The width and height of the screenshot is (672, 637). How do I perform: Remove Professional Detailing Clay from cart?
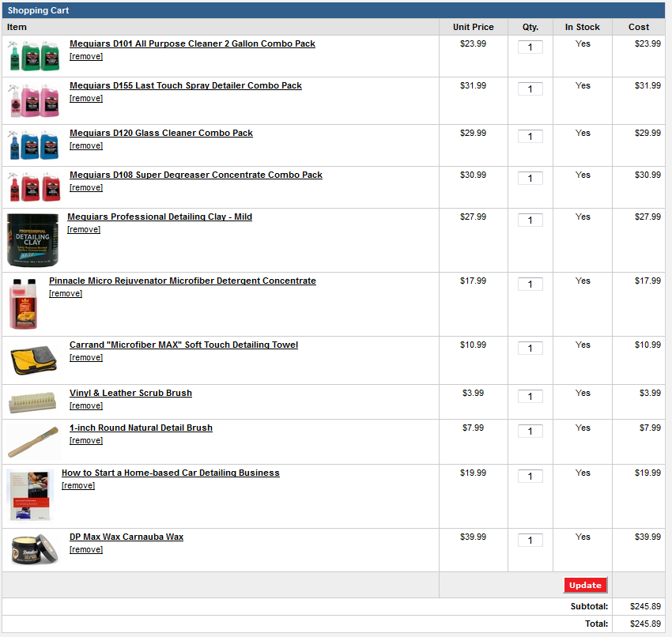click(84, 230)
